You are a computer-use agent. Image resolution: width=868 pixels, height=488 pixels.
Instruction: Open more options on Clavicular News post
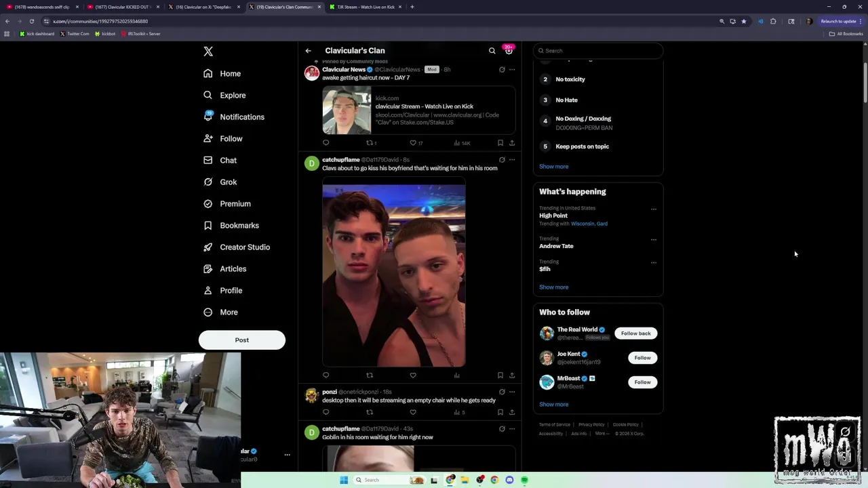click(512, 69)
